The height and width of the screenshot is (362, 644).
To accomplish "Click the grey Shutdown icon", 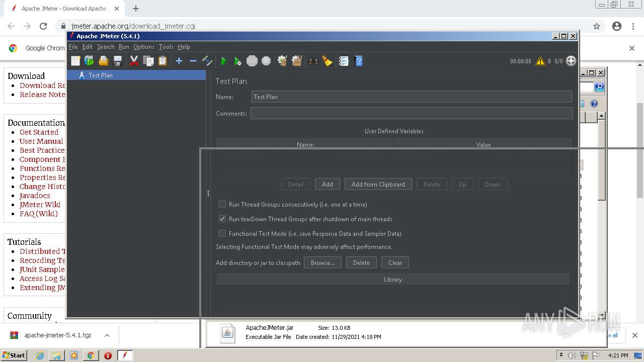I will (266, 61).
